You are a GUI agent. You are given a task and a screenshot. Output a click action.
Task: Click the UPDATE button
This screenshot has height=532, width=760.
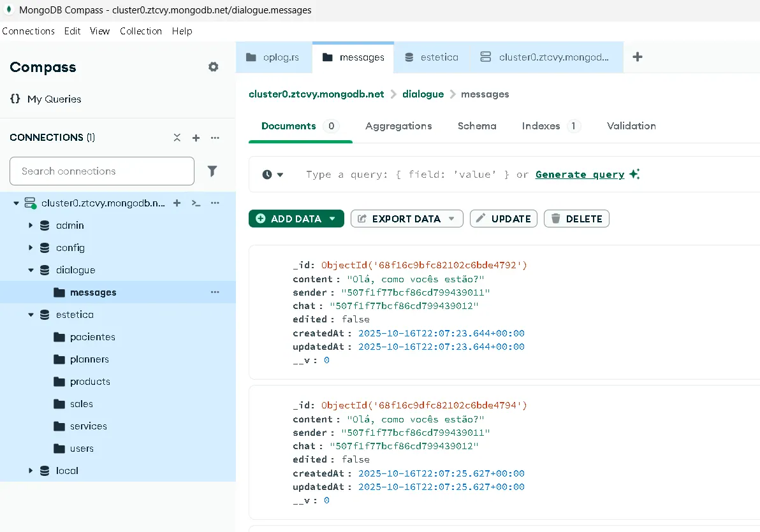(504, 219)
